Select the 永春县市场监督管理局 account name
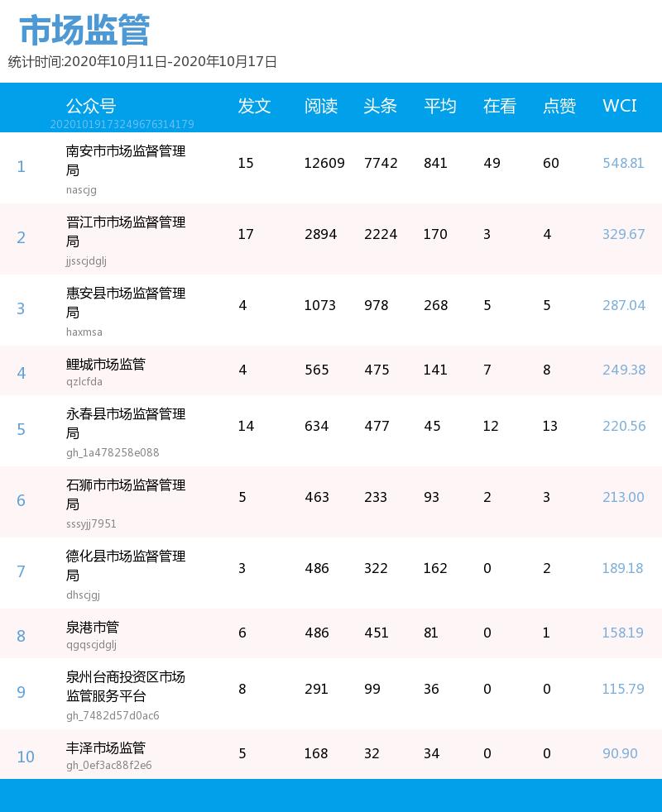Screen dimensions: 662x812 point(126,423)
